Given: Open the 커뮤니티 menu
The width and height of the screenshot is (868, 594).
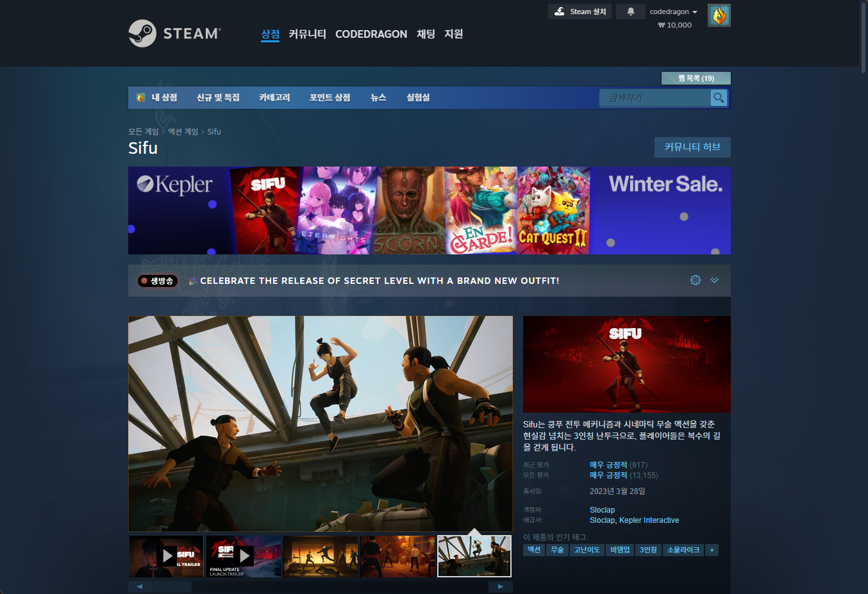Looking at the screenshot, I should coord(307,34).
